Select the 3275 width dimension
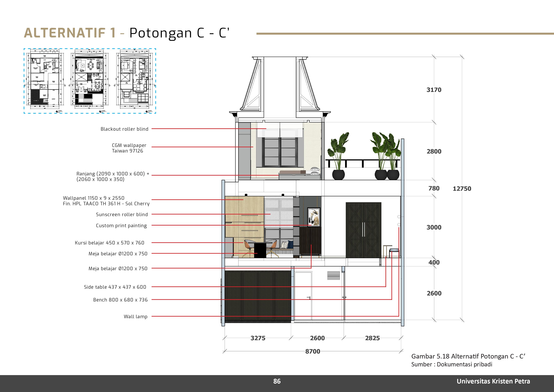 click(258, 338)
